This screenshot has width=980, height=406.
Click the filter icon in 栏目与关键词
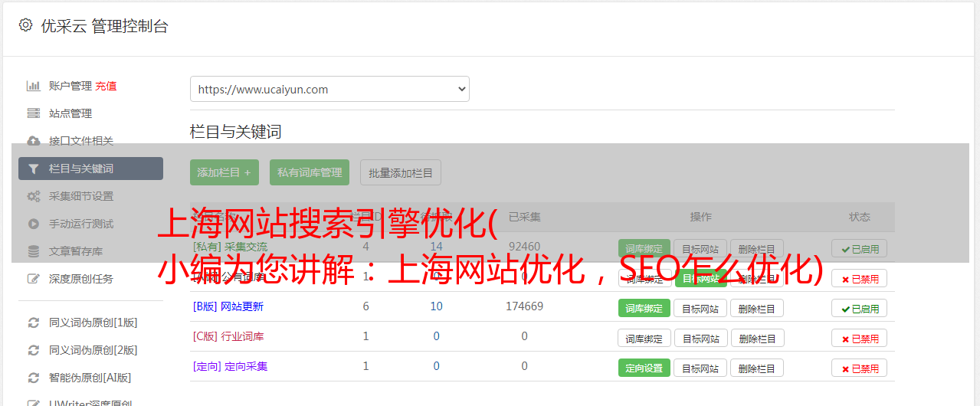coord(34,169)
